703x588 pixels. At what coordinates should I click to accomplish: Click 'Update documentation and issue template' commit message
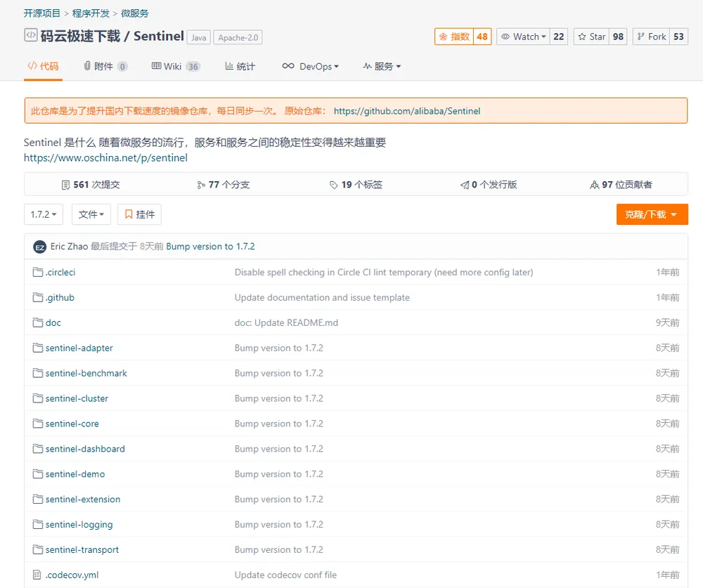coord(322,297)
